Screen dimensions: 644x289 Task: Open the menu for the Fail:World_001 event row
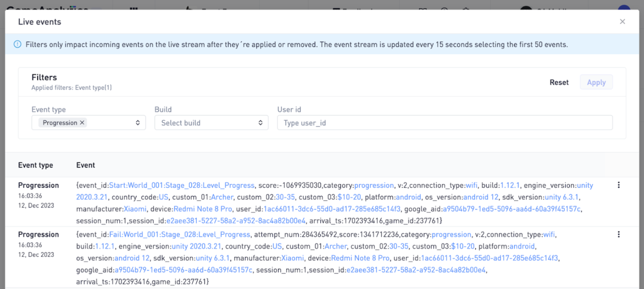coord(618,234)
